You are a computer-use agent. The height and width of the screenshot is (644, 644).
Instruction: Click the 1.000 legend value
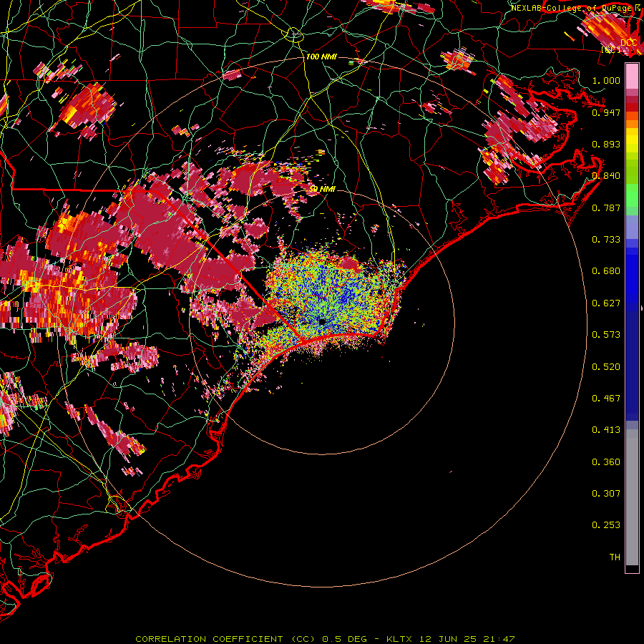[x=606, y=80]
